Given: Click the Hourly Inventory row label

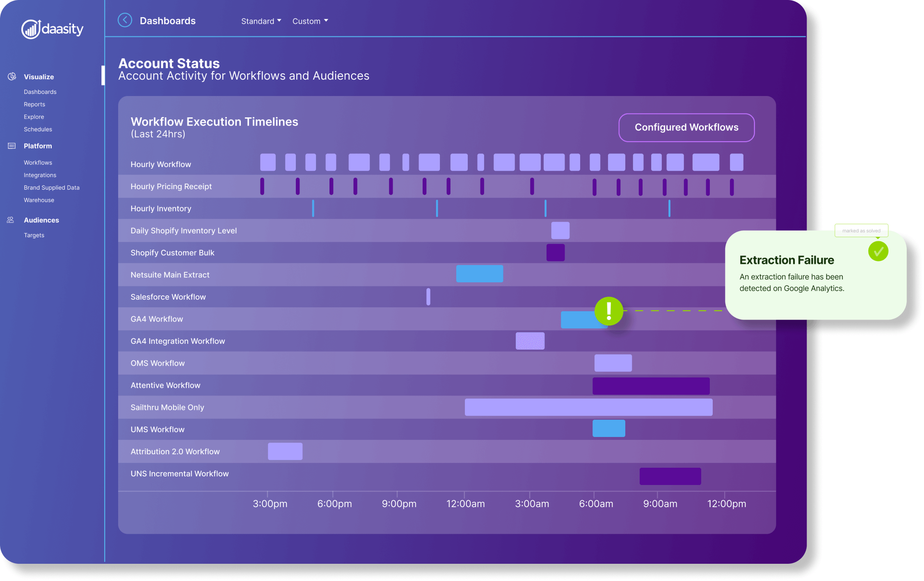Looking at the screenshot, I should (x=161, y=209).
